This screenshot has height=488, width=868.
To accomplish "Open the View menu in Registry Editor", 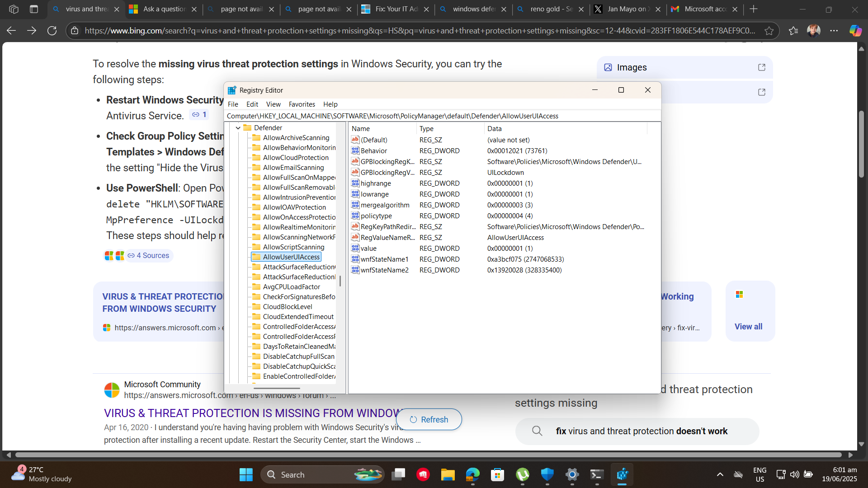I will click(274, 104).
